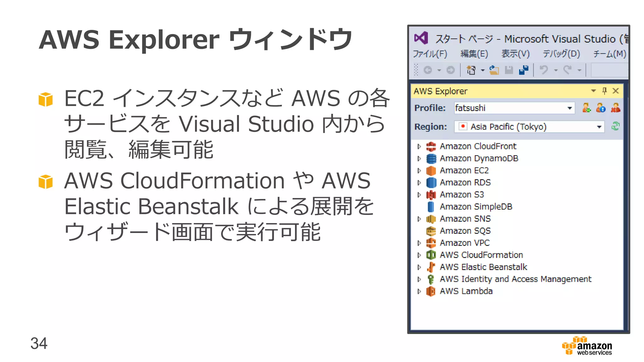Image resolution: width=644 pixels, height=362 pixels.
Task: Expand the AWS Elastic Beanstalk node
Action: coord(419,267)
